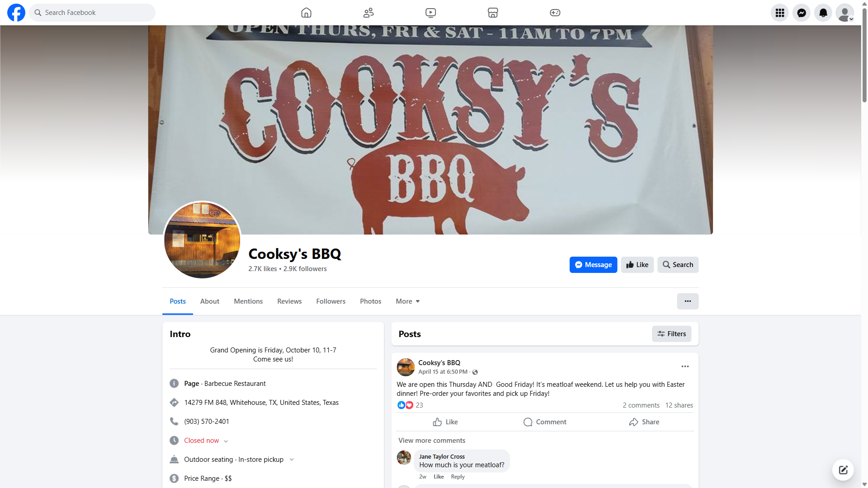Open View more comments link
This screenshot has width=868, height=488.
tap(432, 441)
